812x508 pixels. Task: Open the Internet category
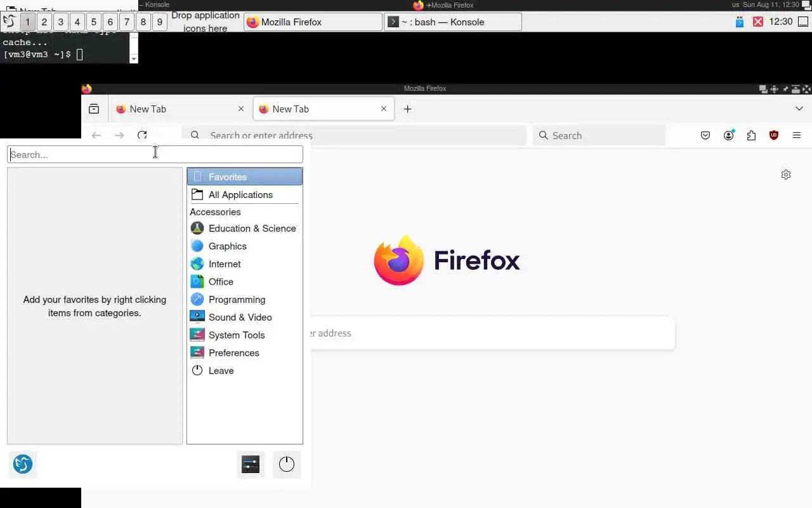pyautogui.click(x=245, y=264)
